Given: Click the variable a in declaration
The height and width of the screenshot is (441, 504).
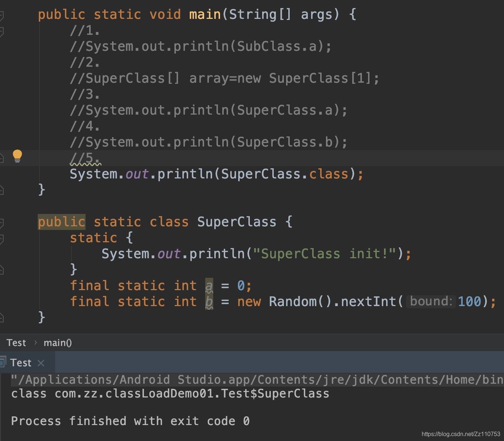Looking at the screenshot, I should [209, 286].
